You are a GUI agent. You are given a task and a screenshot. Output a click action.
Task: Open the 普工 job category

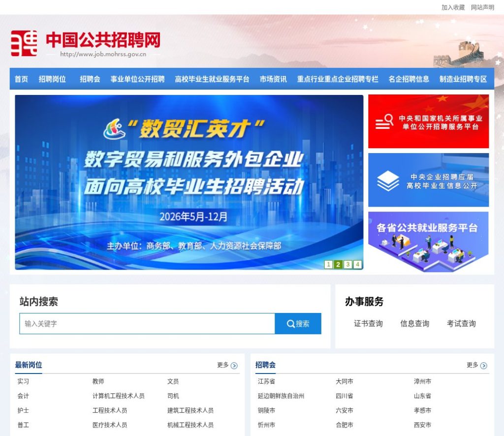coord(23,425)
